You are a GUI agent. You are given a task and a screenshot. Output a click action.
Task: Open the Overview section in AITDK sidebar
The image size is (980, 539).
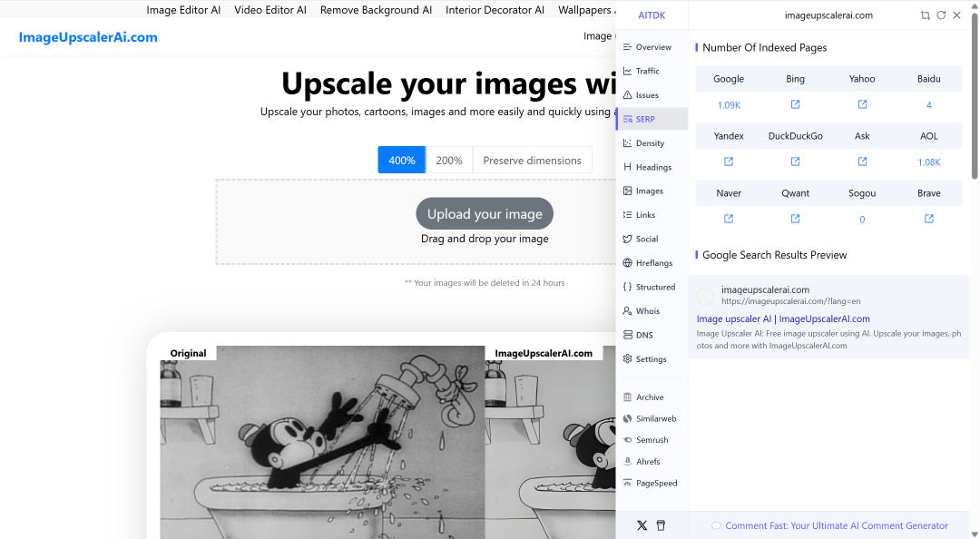[x=652, y=47]
